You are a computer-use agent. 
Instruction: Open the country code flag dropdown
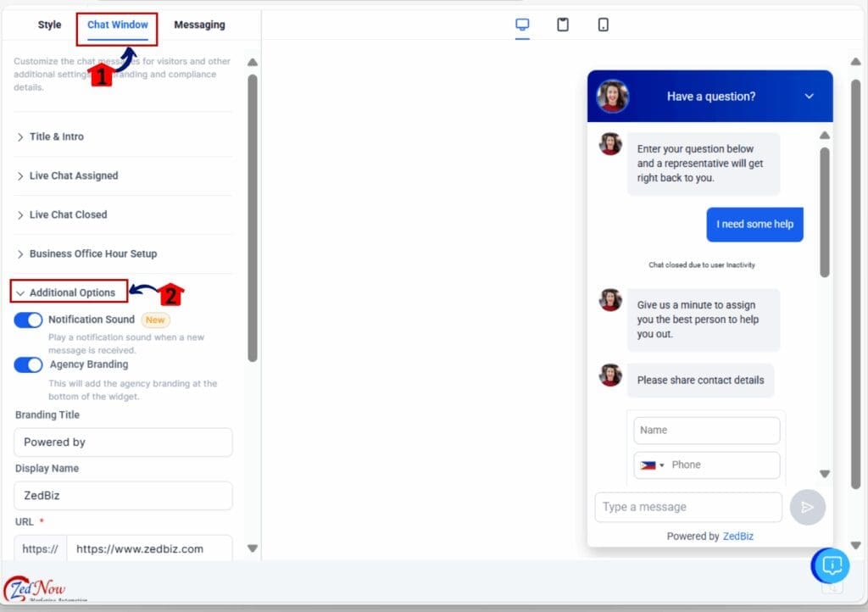pos(648,465)
